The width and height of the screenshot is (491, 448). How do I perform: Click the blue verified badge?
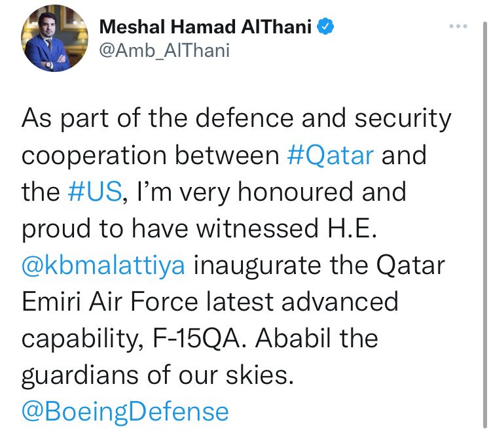click(326, 27)
